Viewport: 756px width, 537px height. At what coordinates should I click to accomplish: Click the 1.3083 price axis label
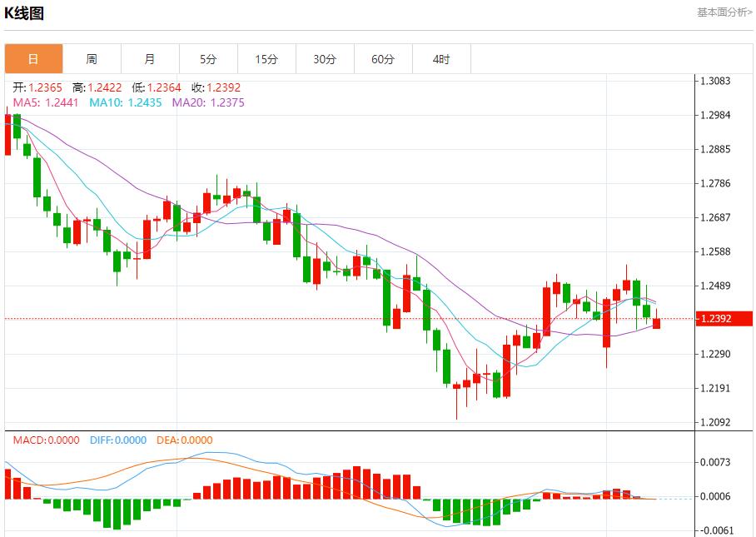[715, 81]
